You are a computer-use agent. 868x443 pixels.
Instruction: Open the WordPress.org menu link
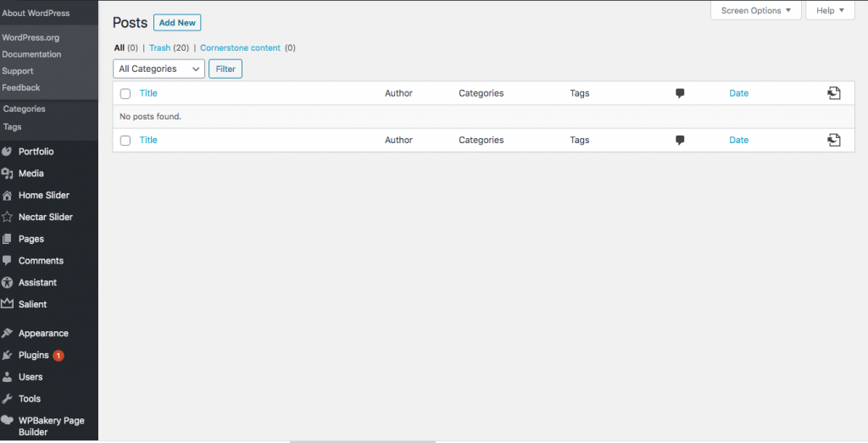tap(31, 37)
